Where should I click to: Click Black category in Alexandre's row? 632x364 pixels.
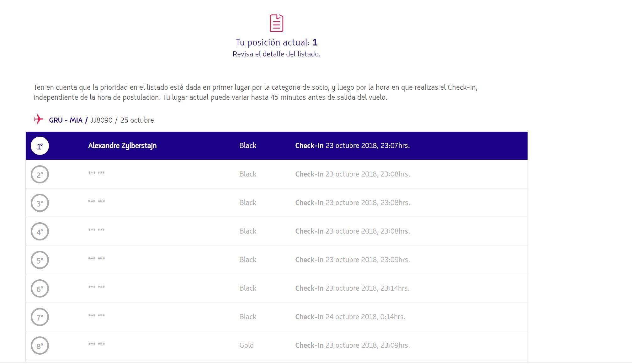(x=248, y=145)
